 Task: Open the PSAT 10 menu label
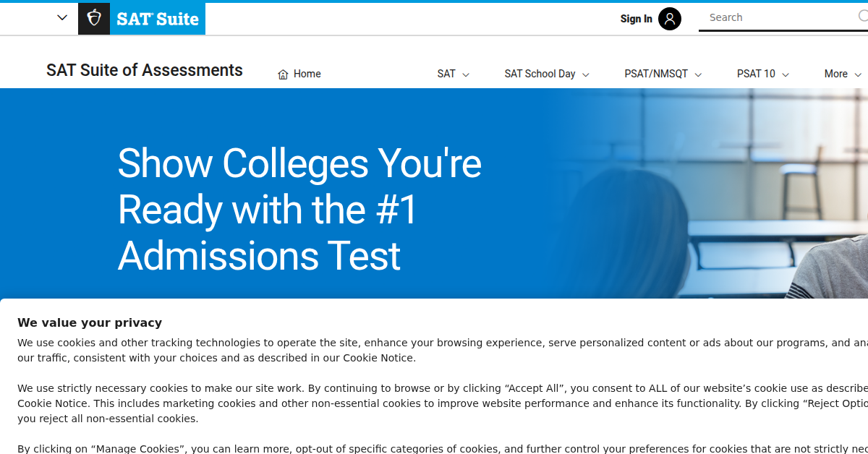[756, 74]
